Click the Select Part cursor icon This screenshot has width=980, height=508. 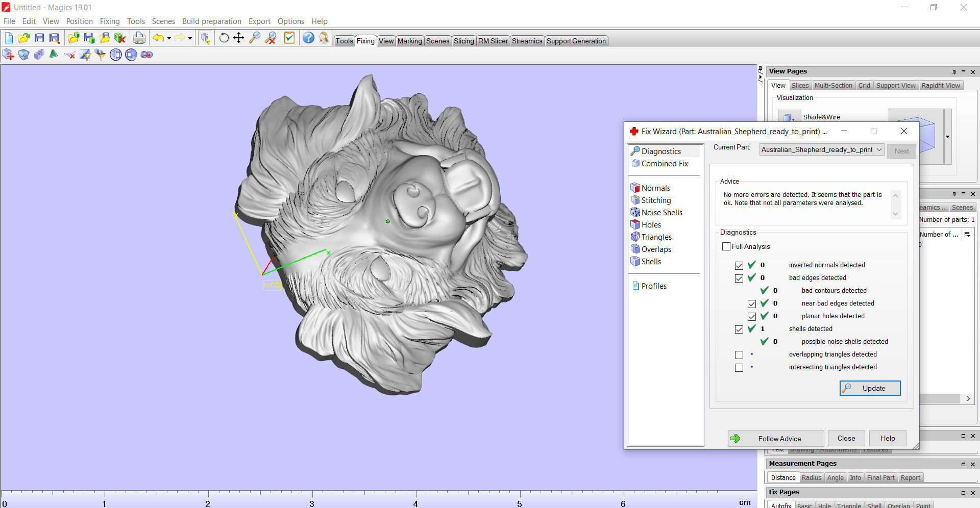(x=205, y=38)
